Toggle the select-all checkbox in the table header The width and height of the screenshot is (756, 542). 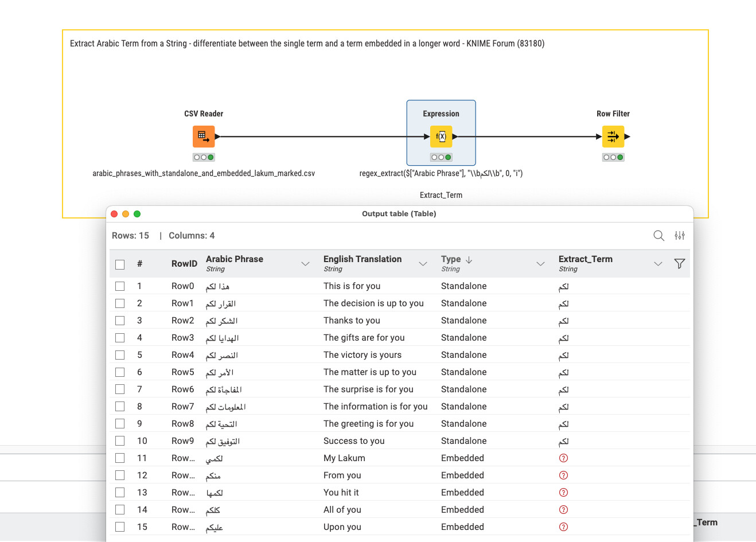coord(120,263)
